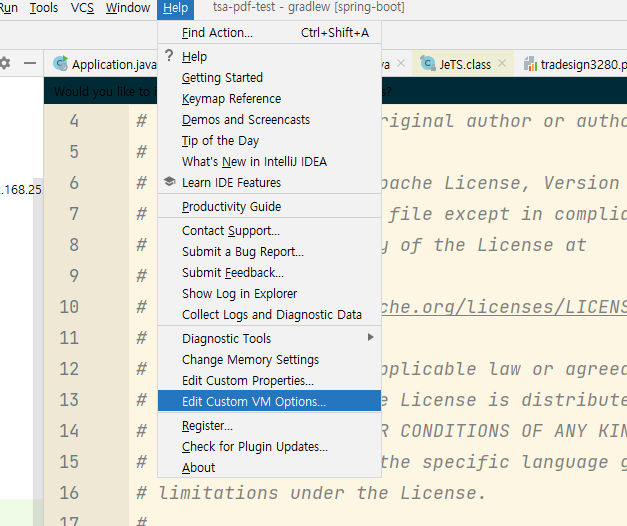The width and height of the screenshot is (627, 526).
Task: Select Check for Plugin Updates...
Action: click(269, 446)
